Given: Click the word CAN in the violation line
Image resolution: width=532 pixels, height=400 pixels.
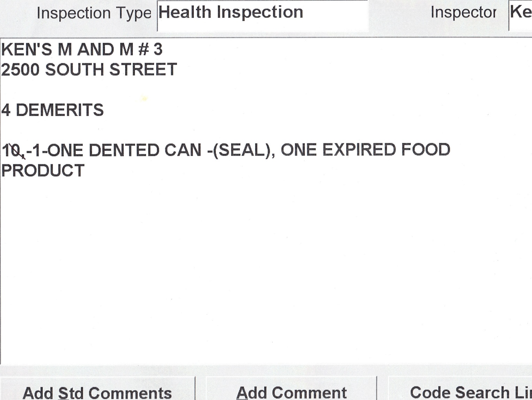Looking at the screenshot, I should (183, 151).
